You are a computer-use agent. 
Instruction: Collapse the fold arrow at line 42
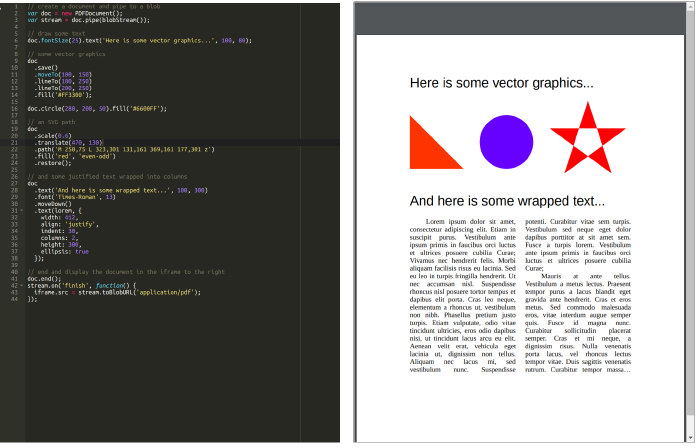tap(21, 286)
